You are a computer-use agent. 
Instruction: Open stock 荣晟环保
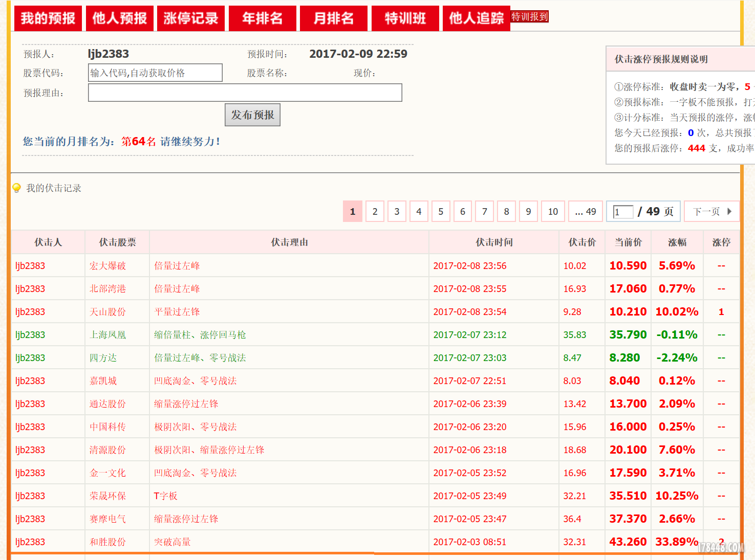pyautogui.click(x=107, y=496)
